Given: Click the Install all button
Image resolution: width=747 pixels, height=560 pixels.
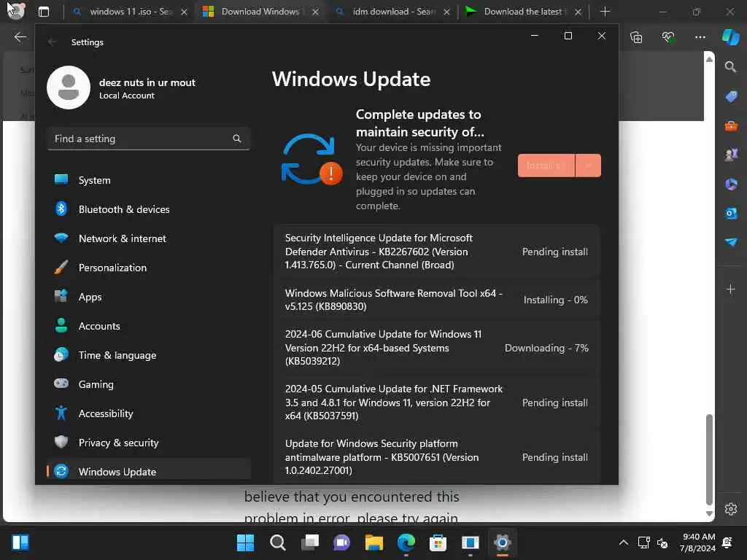Looking at the screenshot, I should tap(546, 166).
